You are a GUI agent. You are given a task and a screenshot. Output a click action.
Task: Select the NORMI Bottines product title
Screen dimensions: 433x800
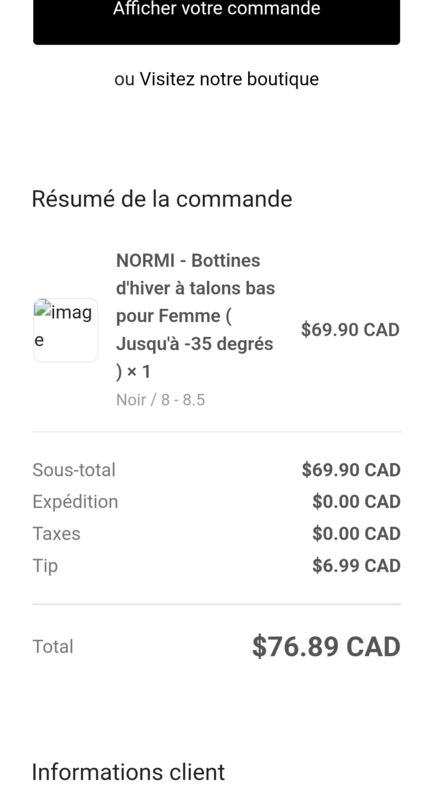(x=195, y=316)
